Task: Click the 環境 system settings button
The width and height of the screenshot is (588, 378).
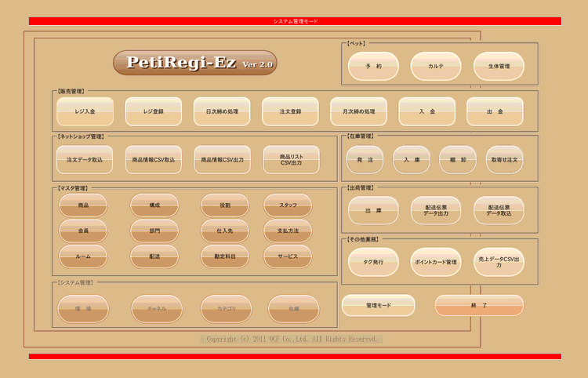Action: click(83, 309)
